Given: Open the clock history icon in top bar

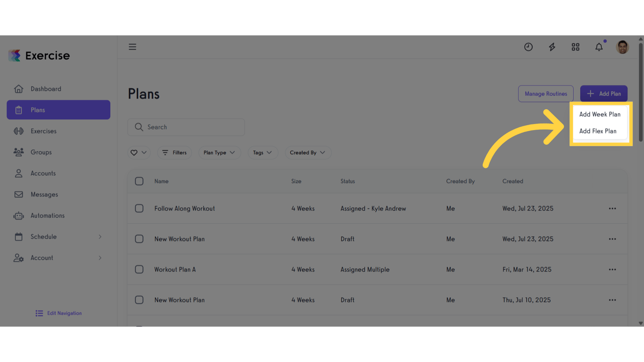Looking at the screenshot, I should click(528, 47).
